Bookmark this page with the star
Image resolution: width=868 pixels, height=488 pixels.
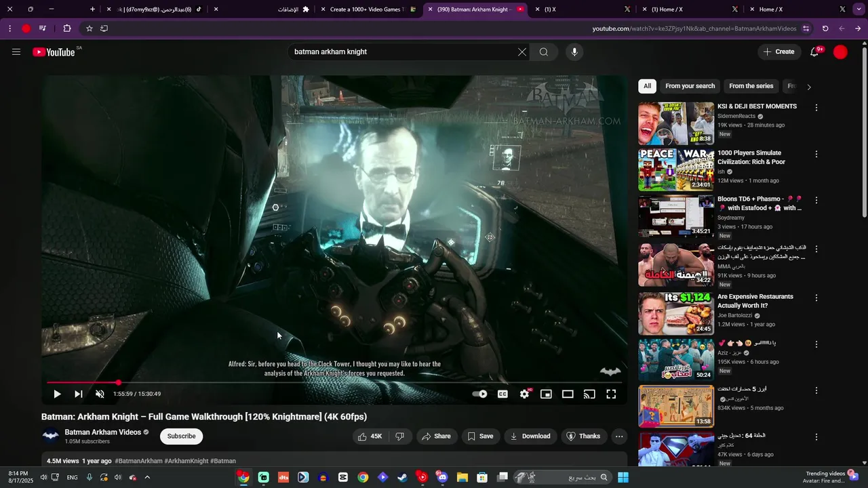pyautogui.click(x=89, y=28)
